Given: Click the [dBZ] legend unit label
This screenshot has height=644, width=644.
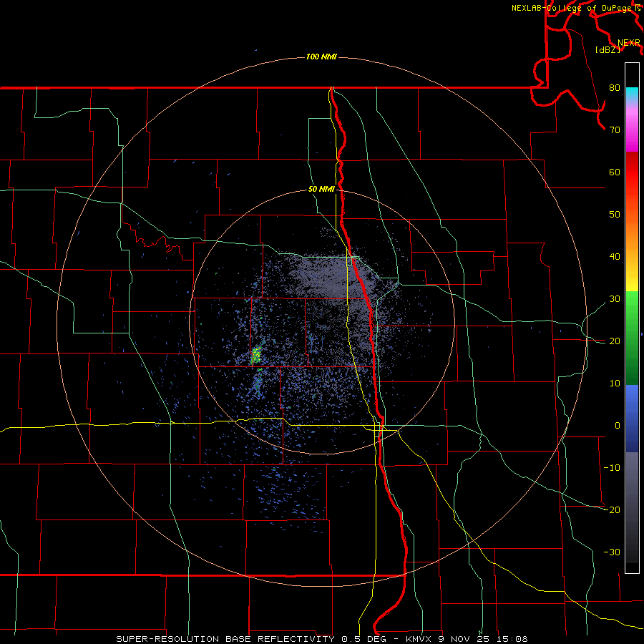Looking at the screenshot, I should click(608, 50).
